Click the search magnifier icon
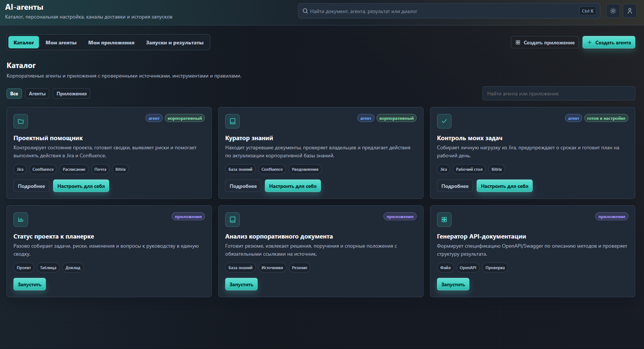This screenshot has width=644, height=349. point(305,11)
